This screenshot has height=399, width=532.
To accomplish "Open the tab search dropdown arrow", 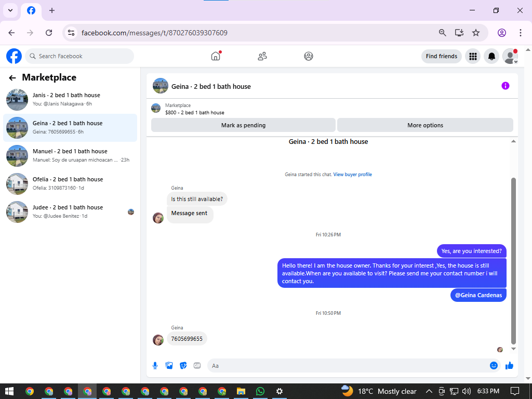I will click(x=10, y=10).
